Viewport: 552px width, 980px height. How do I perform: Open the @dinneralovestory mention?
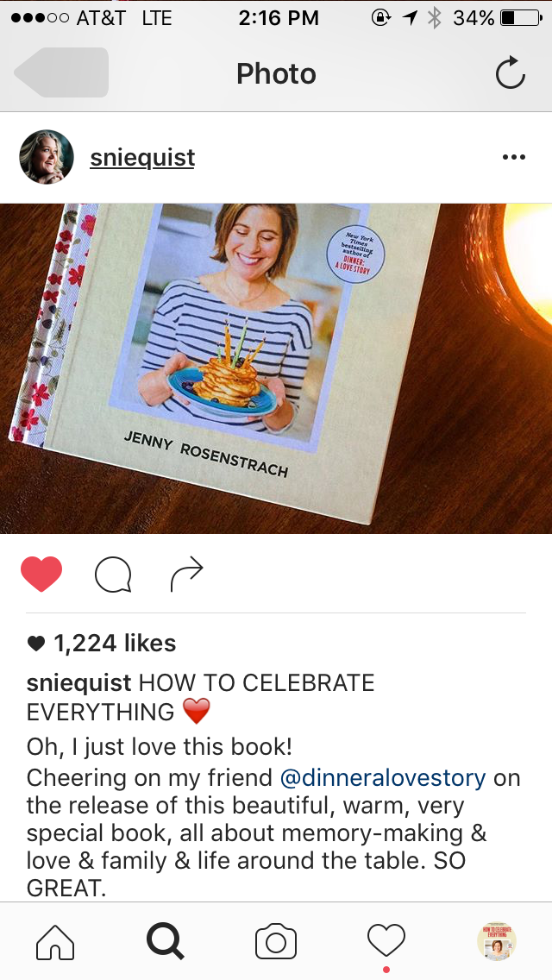pyautogui.click(x=383, y=777)
